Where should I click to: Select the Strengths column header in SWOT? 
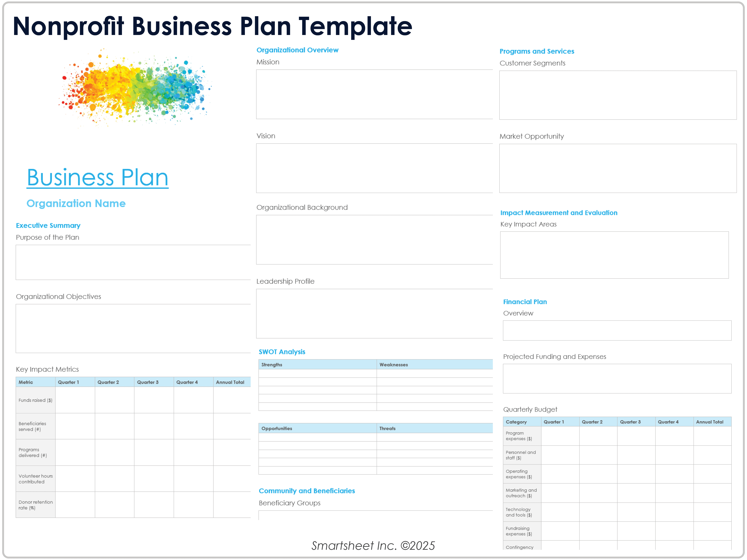coord(317,365)
